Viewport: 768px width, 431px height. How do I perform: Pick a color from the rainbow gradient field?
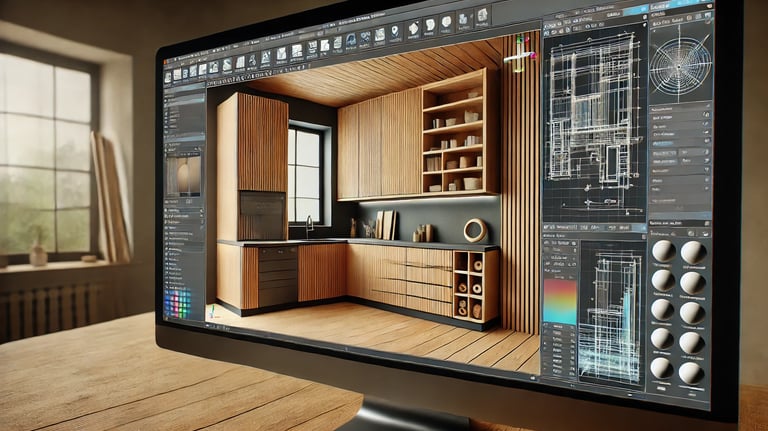pos(560,302)
